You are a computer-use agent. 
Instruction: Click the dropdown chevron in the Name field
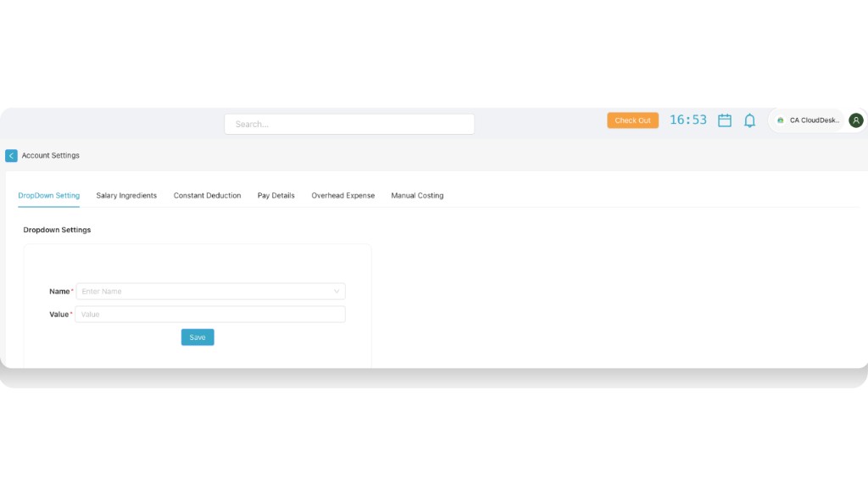click(337, 291)
